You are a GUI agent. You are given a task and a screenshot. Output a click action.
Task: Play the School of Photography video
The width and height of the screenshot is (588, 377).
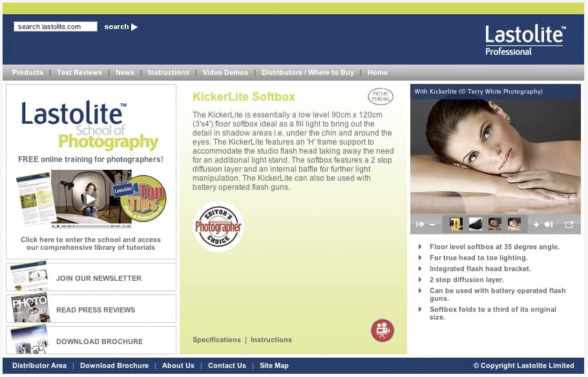[90, 199]
